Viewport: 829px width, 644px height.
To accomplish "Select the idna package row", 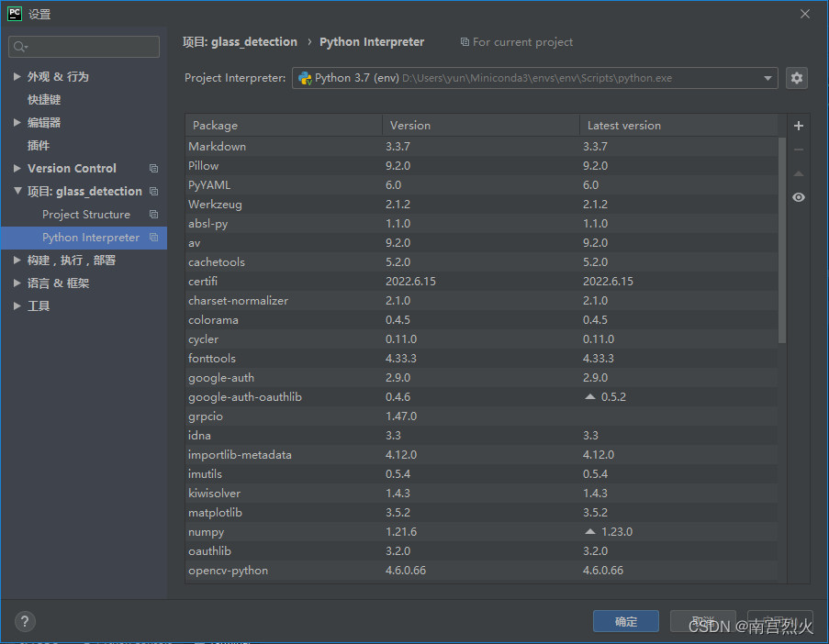I will (x=482, y=436).
